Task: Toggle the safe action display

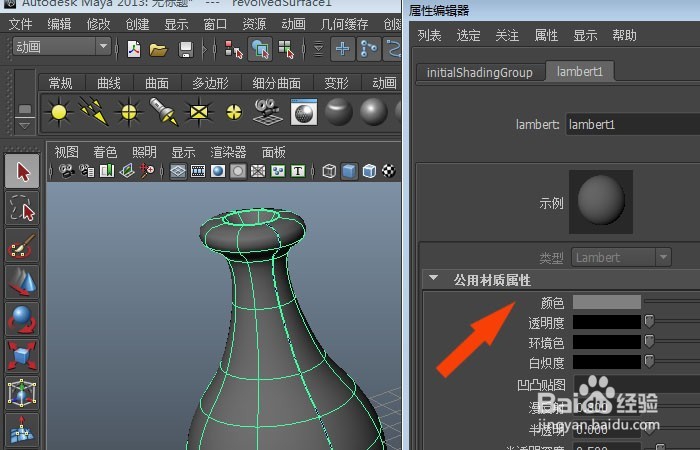Action: (x=278, y=171)
